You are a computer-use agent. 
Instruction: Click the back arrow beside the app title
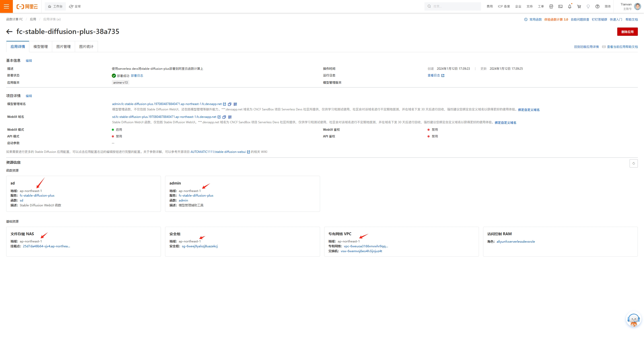pyautogui.click(x=9, y=32)
